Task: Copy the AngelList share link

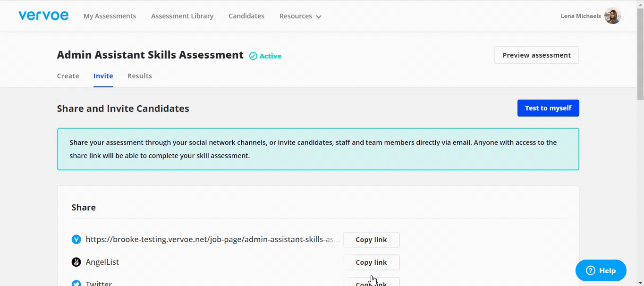Action: coord(371,262)
